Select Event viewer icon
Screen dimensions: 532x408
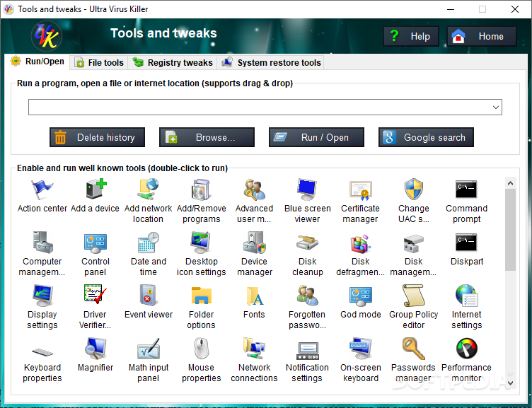(149, 295)
